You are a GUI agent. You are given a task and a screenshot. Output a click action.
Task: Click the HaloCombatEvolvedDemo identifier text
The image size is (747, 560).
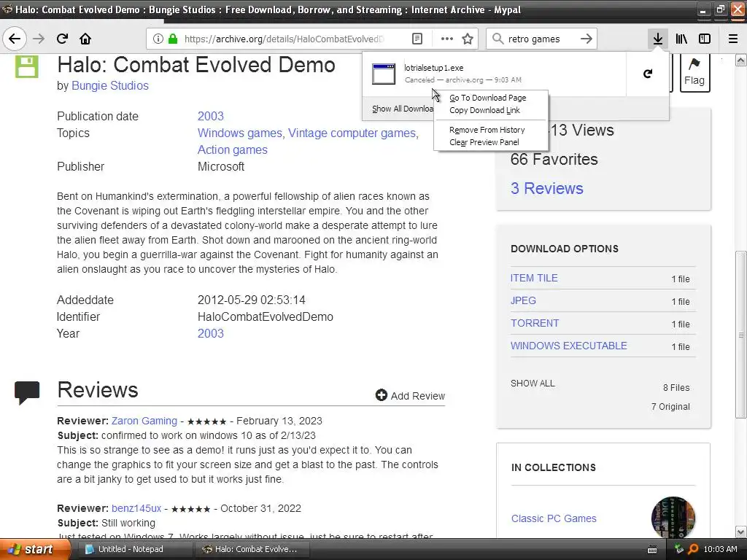click(x=266, y=316)
